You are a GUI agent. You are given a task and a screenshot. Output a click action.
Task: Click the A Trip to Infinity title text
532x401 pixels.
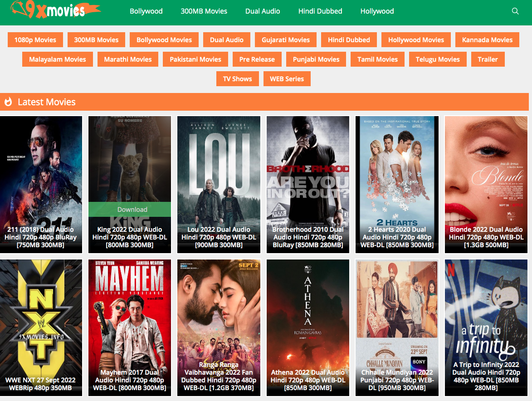point(486,376)
